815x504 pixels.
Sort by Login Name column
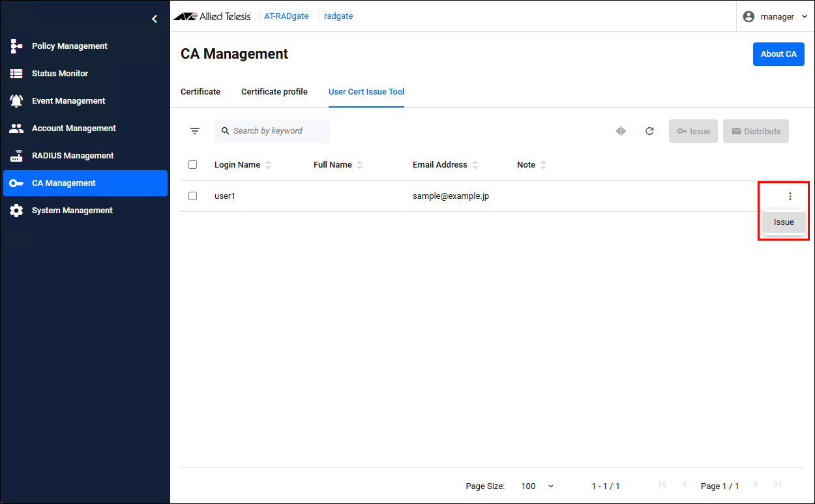269,165
